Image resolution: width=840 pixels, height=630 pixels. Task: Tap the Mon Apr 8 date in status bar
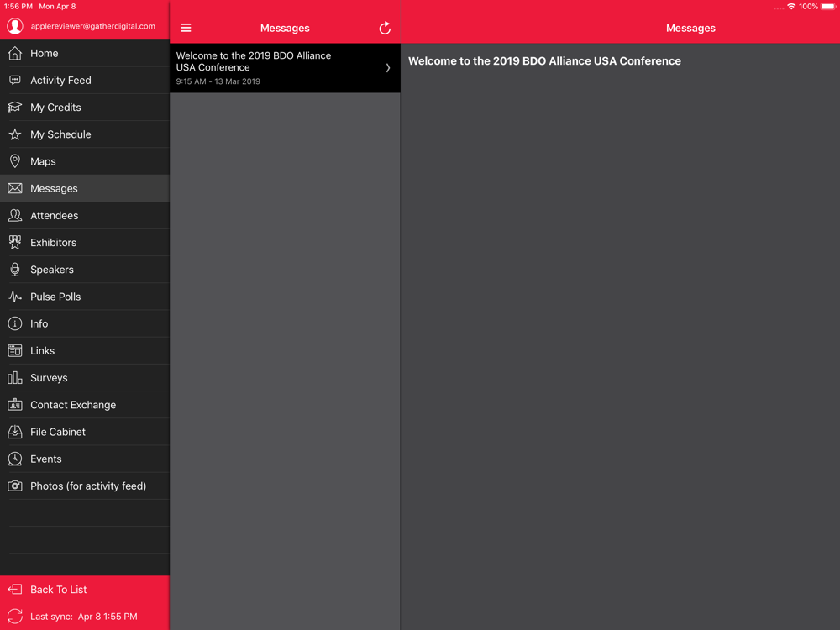[x=57, y=7]
